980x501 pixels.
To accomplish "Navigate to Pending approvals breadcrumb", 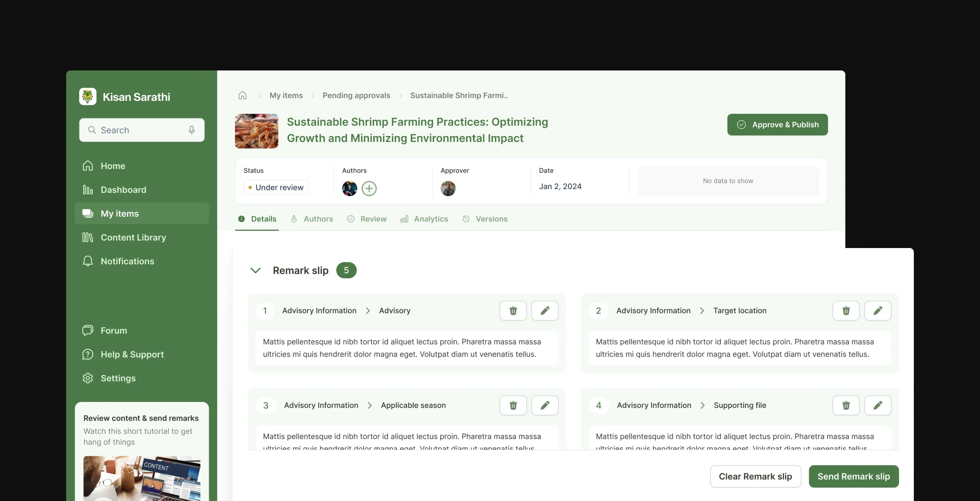I will pos(356,95).
